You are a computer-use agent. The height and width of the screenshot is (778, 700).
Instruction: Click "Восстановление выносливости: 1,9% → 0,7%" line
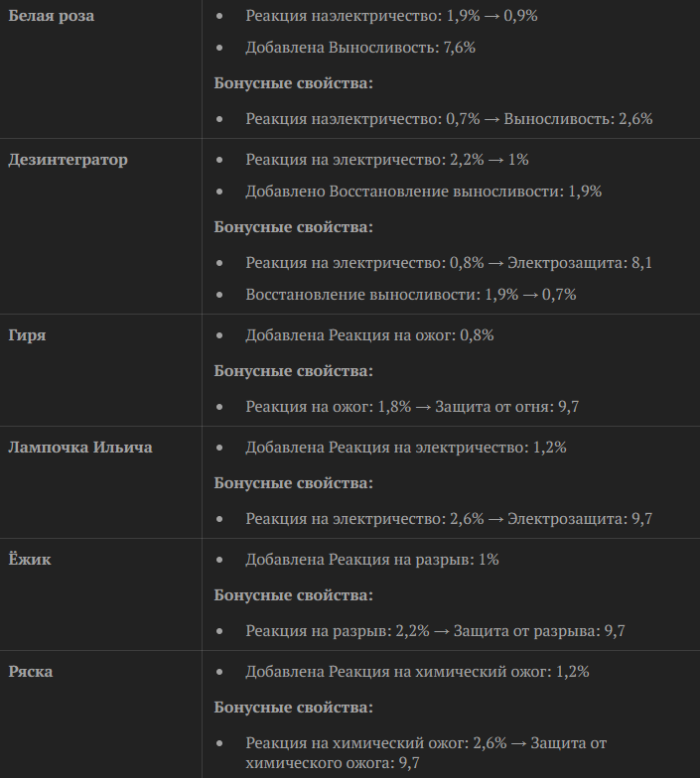click(411, 295)
